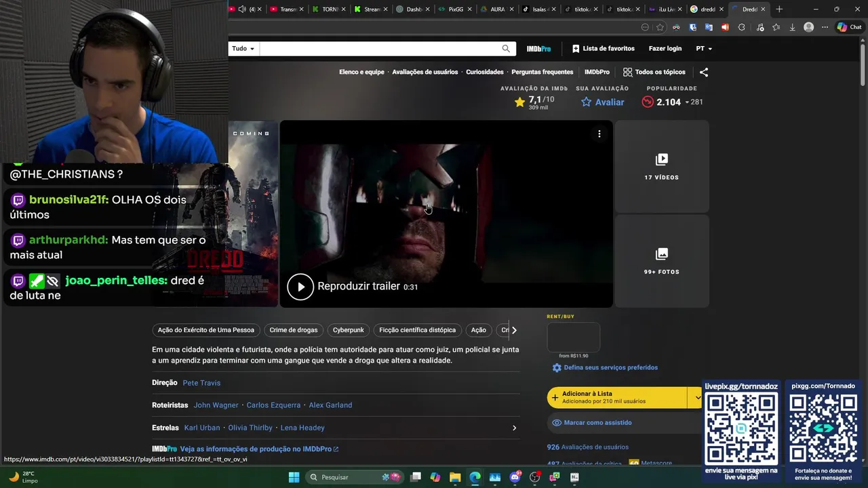Image resolution: width=868 pixels, height=488 pixels.
Task: Select Ficção científica distópica chip
Action: (418, 330)
